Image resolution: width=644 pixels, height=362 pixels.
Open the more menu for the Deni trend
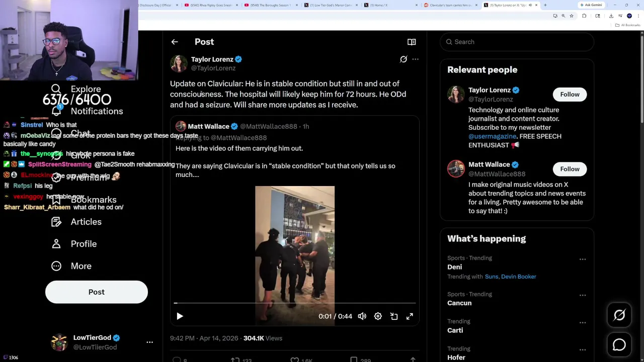[583, 259]
